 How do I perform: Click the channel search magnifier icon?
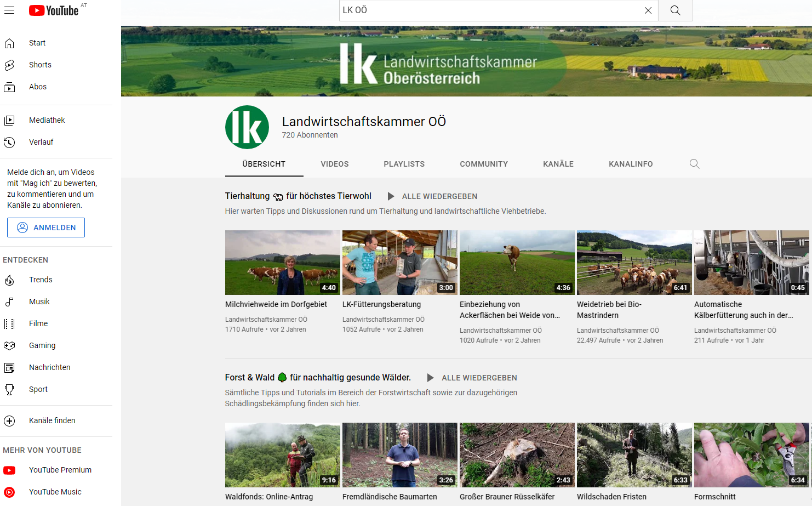pyautogui.click(x=694, y=164)
